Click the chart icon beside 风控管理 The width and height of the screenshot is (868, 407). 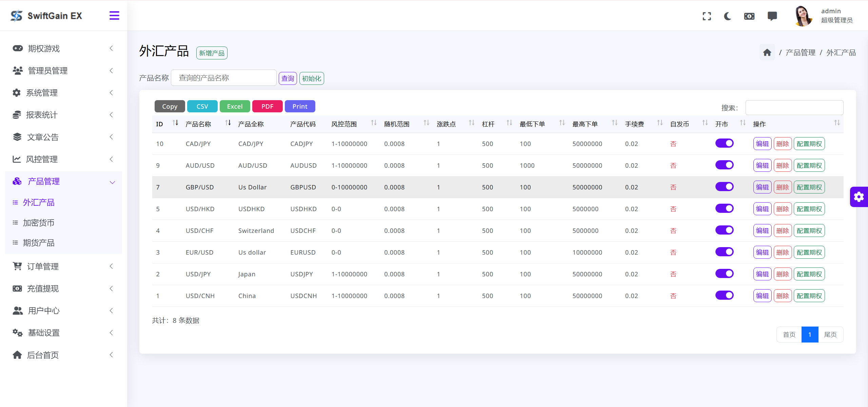17,159
